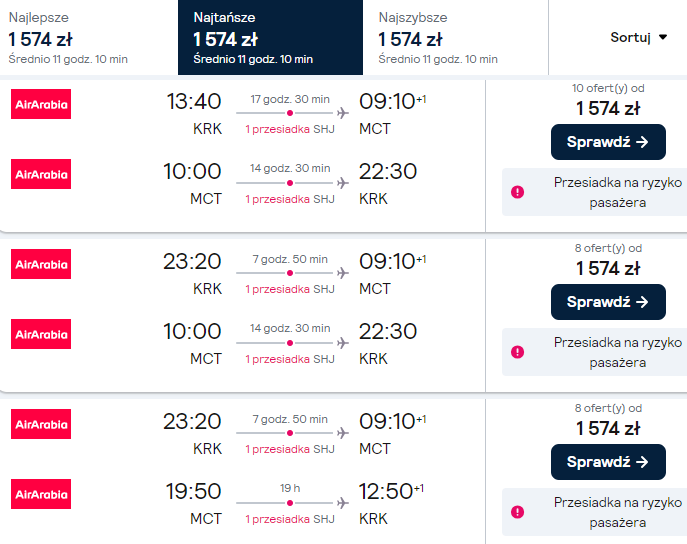Switch to the Najtańsze tab

coord(270,38)
